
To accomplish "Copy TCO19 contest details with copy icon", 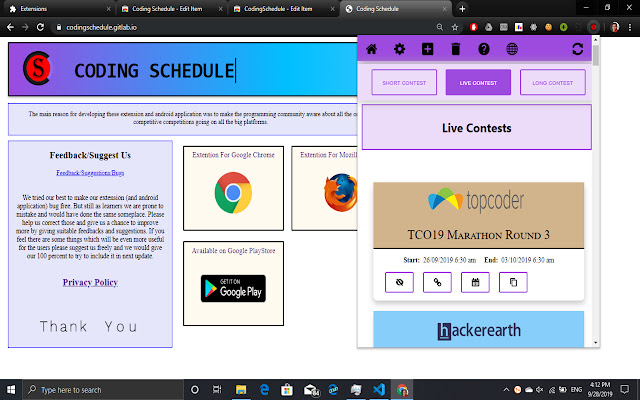I will click(513, 282).
